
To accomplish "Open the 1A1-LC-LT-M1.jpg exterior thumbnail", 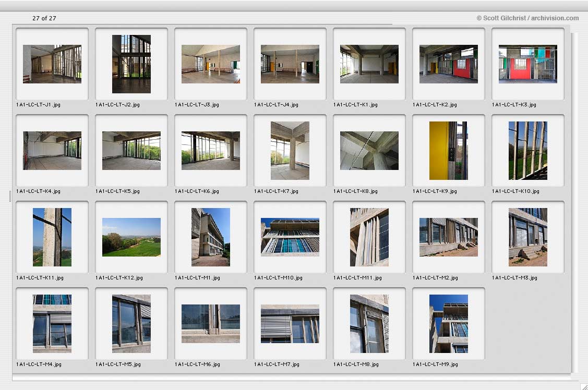I will (x=211, y=237).
